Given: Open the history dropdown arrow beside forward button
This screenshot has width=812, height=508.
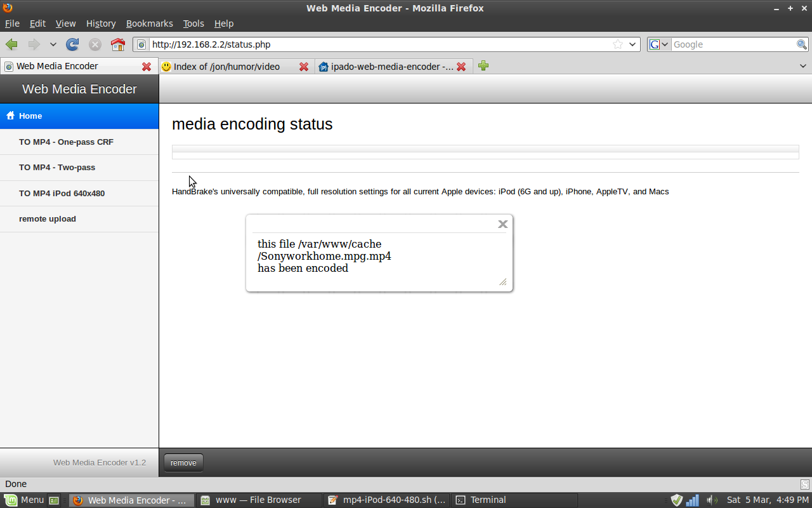Looking at the screenshot, I should click(x=53, y=44).
